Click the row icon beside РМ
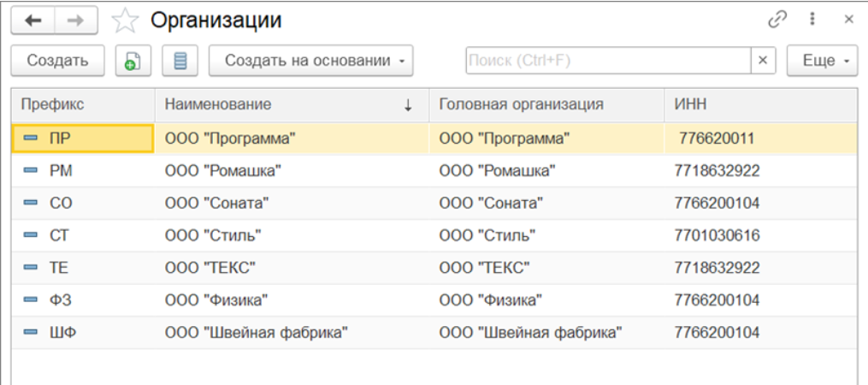The height and width of the screenshot is (385, 868). [x=31, y=171]
